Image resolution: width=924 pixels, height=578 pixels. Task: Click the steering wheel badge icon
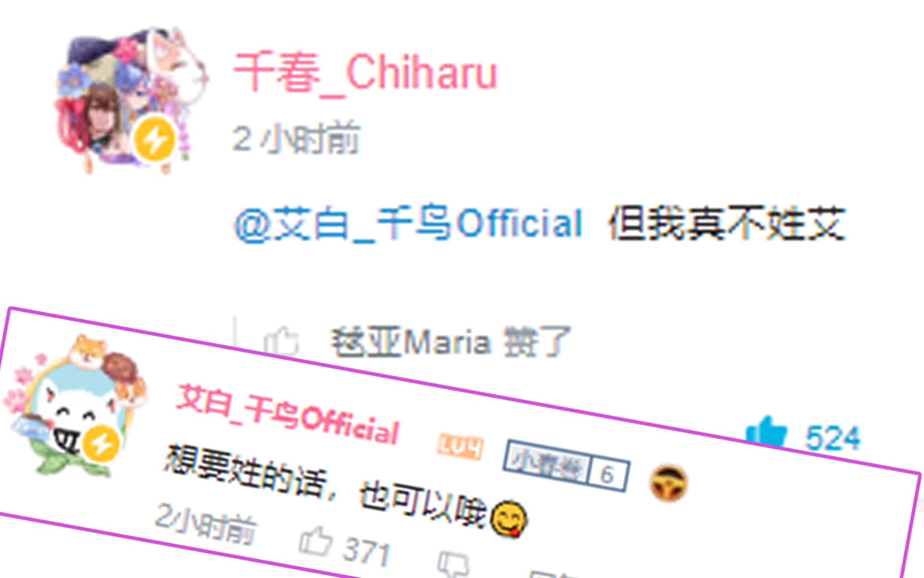668,483
